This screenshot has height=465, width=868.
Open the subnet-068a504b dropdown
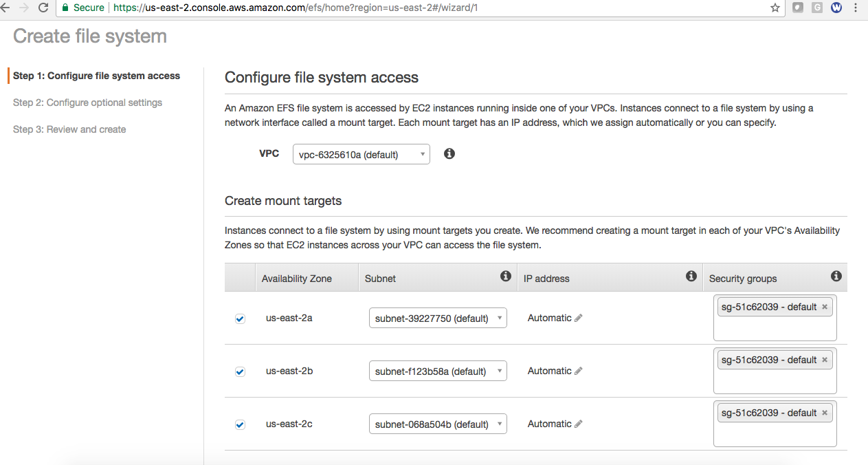tap(438, 424)
